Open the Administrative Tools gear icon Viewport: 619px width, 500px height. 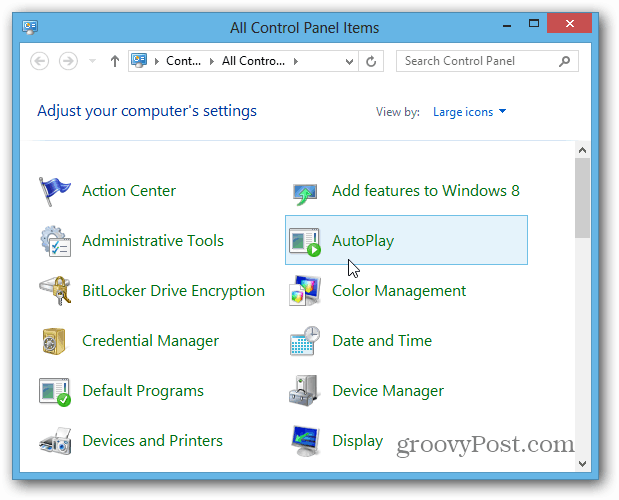[55, 241]
